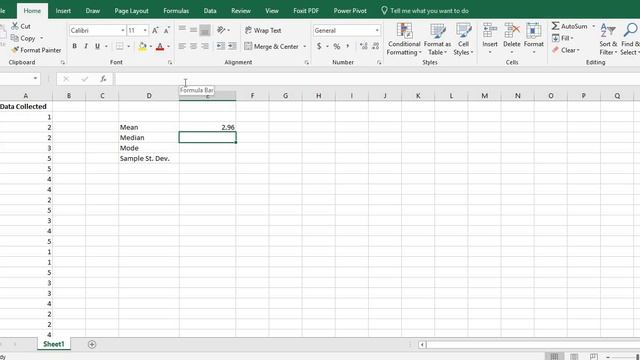Screen dimensions: 640x360
Task: Click the Cut scissors icon
Action: (15, 26)
